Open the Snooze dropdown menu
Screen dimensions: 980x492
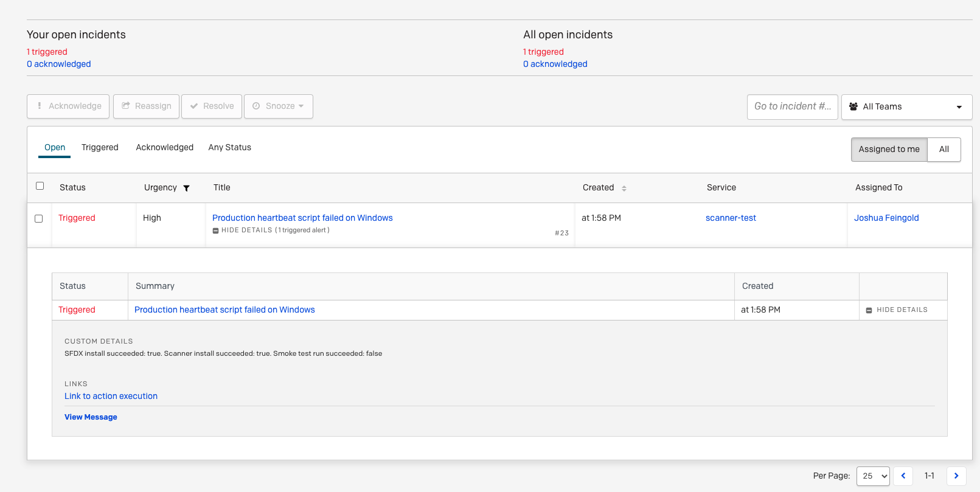[279, 106]
